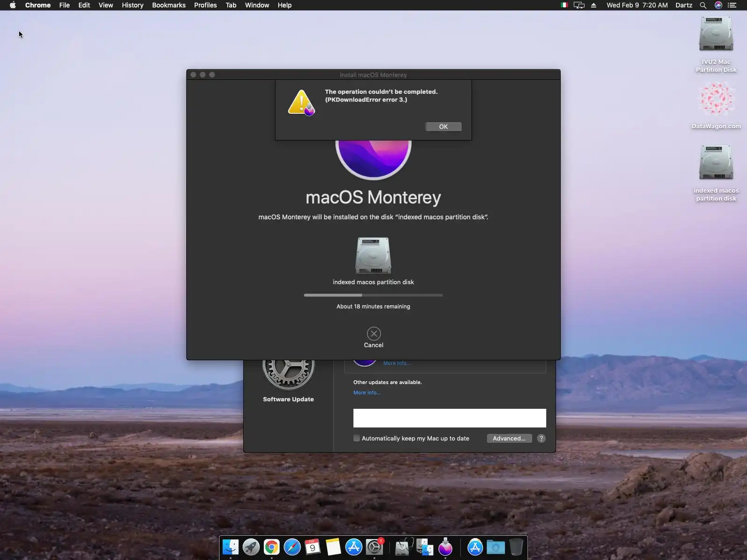Open the Downloads folder in the Dock
747x560 pixels.
coord(495,547)
